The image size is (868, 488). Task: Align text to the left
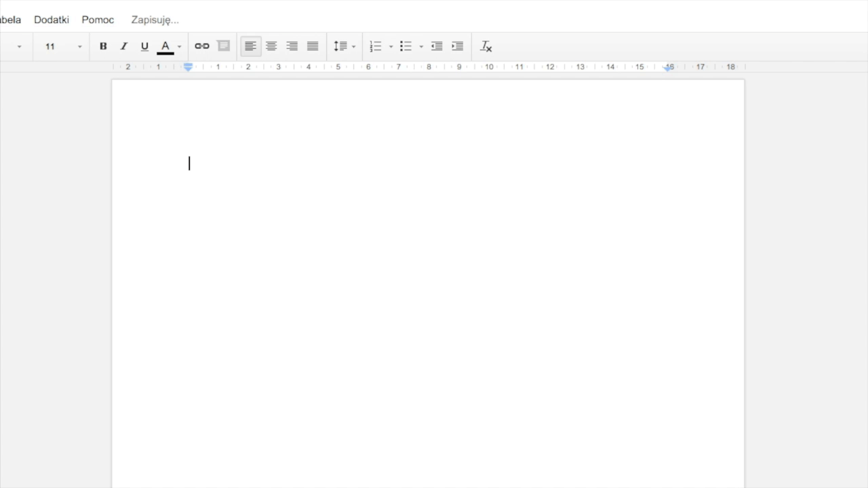coord(251,46)
